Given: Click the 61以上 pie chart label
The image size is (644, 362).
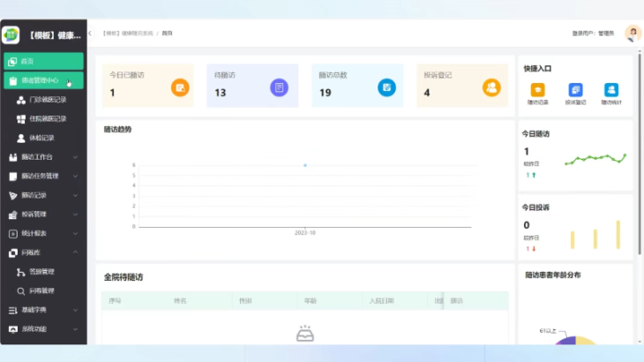Looking at the screenshot, I should (548, 331).
